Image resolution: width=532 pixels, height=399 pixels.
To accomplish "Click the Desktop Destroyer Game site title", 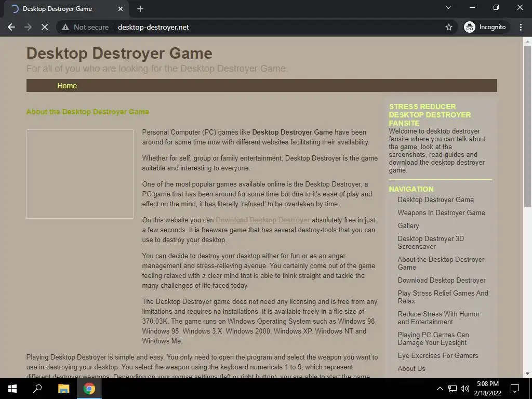I will 119,54.
